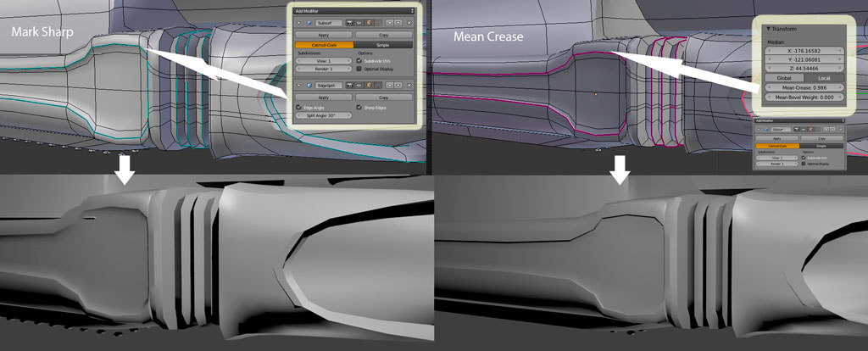Enable Optimal Display checkbox in Mark Sharp panel
This screenshot has height=351, width=868.
click(359, 69)
